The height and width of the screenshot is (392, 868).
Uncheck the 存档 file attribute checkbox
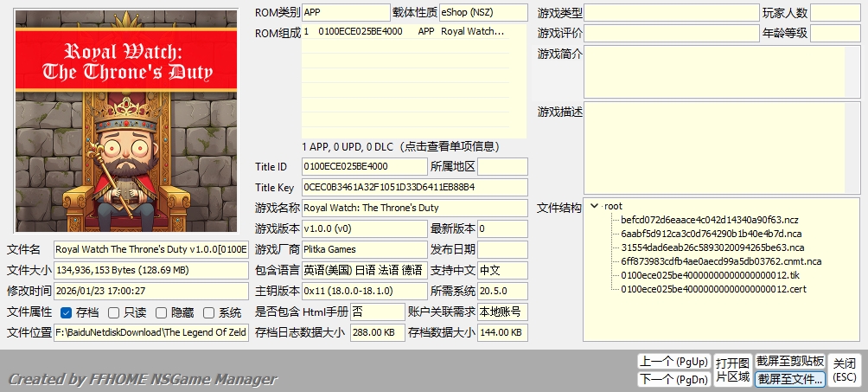[67, 312]
